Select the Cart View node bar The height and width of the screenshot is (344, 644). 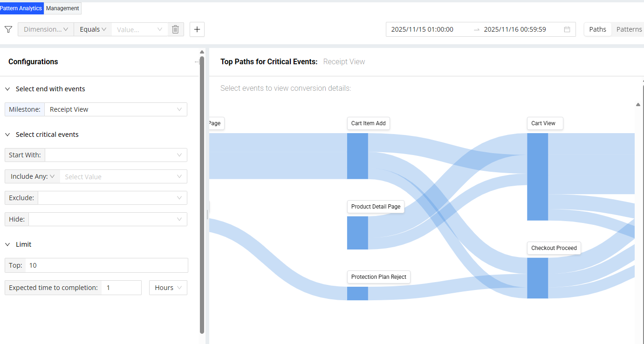(x=537, y=177)
